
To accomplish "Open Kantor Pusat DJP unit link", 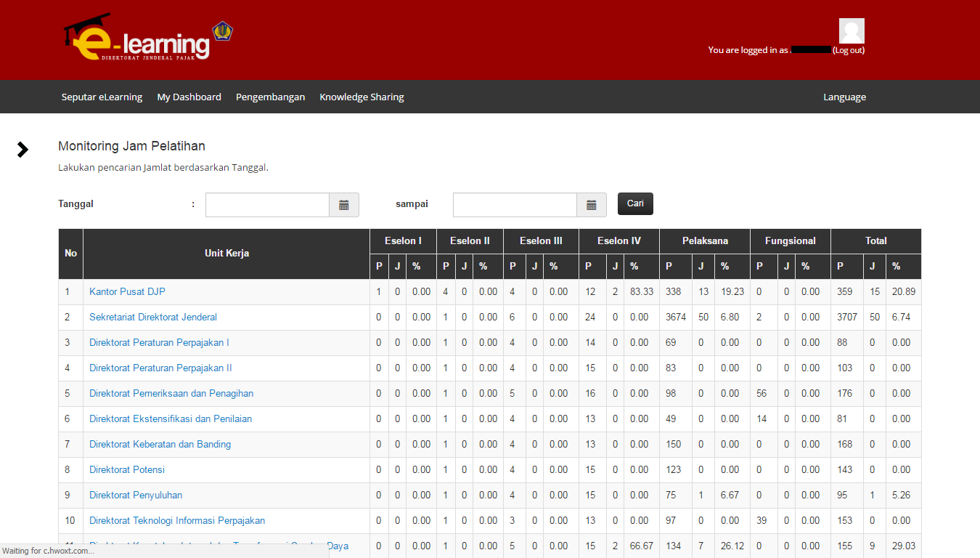I will tap(127, 291).
